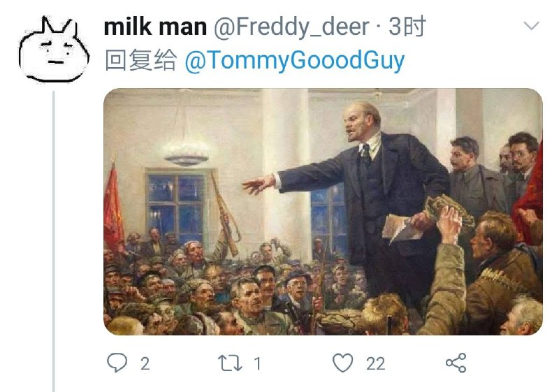Open the reply icon on the tweet
The height and width of the screenshot is (392, 559).
coord(117,363)
